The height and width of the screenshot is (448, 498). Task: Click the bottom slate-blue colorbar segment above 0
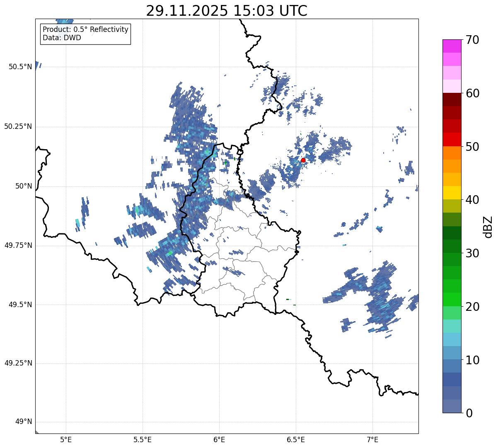(x=452, y=406)
